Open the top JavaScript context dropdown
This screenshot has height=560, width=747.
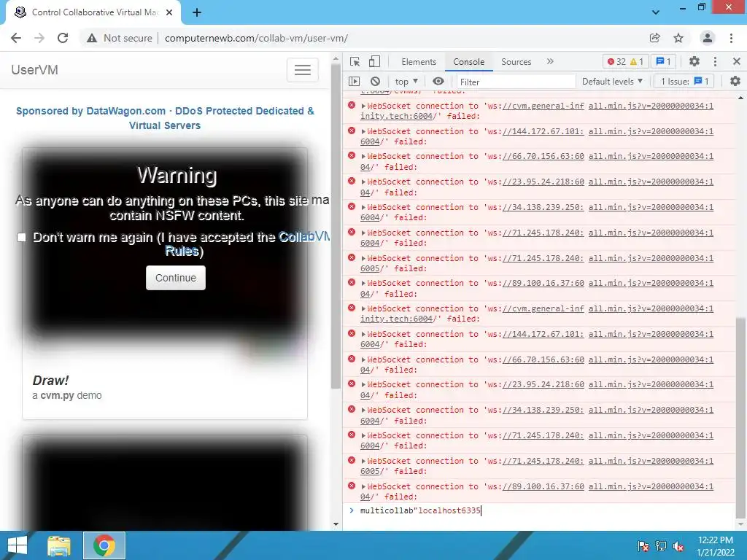click(x=406, y=82)
